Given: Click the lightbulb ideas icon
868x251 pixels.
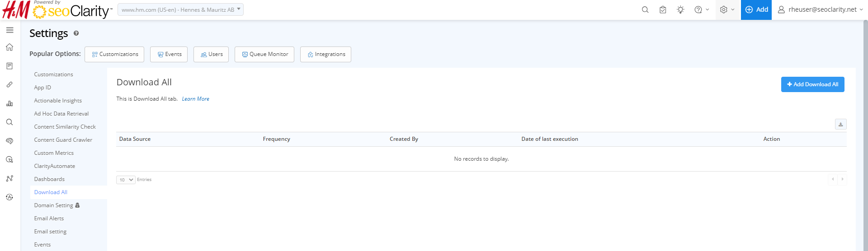Looking at the screenshot, I should [680, 9].
